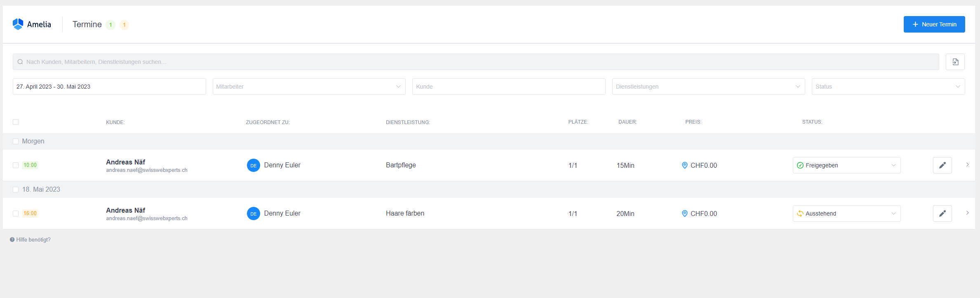Open the Dienstleistungen filter dropdown
Screen dimensions: 980x298
tap(708, 87)
